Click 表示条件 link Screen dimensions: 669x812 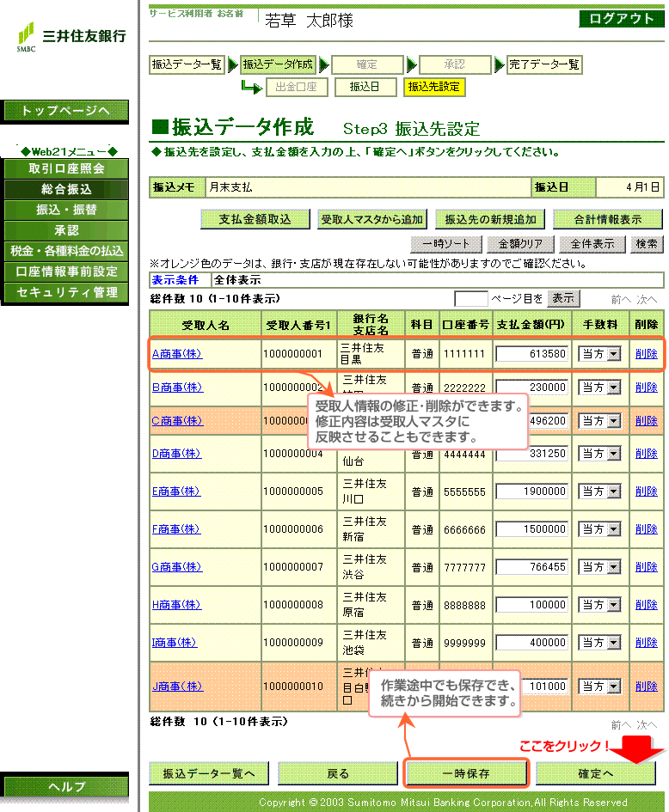(175, 280)
